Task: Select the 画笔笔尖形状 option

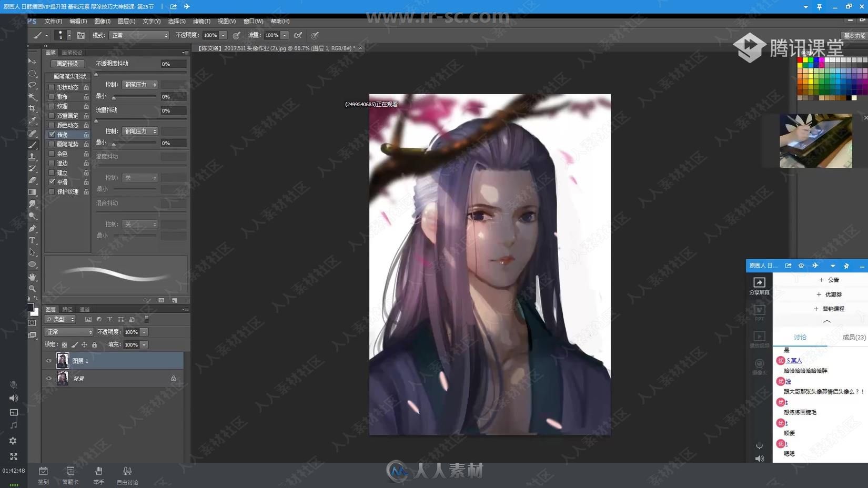Action: 70,76
